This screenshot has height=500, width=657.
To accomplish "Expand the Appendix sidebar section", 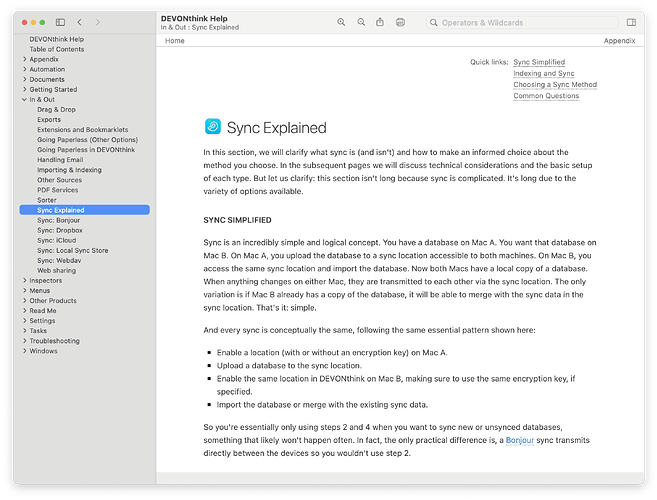I will 24,59.
